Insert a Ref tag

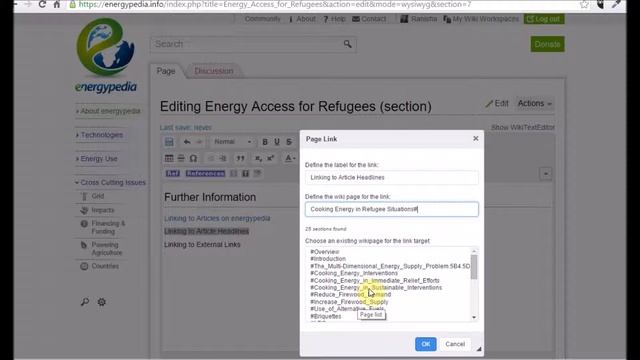pyautogui.click(x=173, y=173)
